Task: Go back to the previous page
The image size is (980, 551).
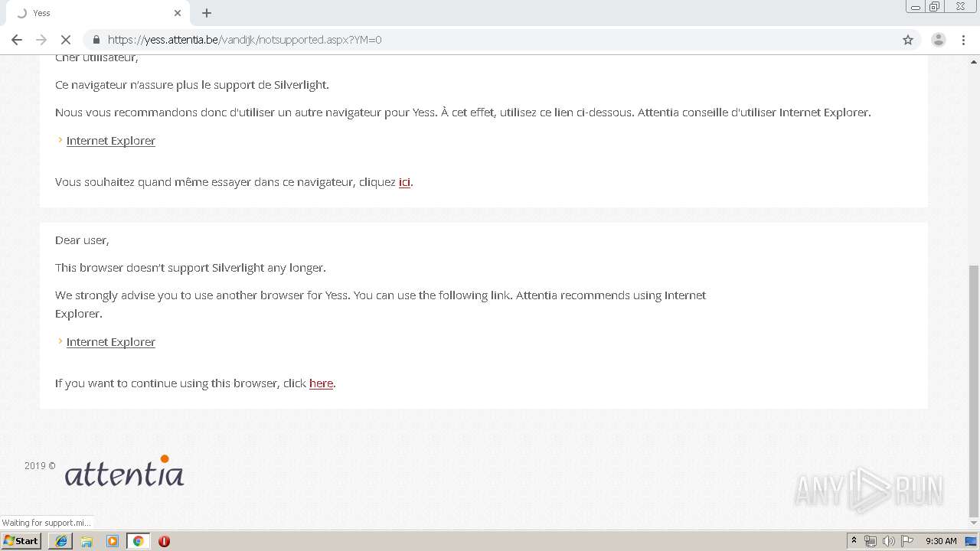Action: [x=17, y=40]
